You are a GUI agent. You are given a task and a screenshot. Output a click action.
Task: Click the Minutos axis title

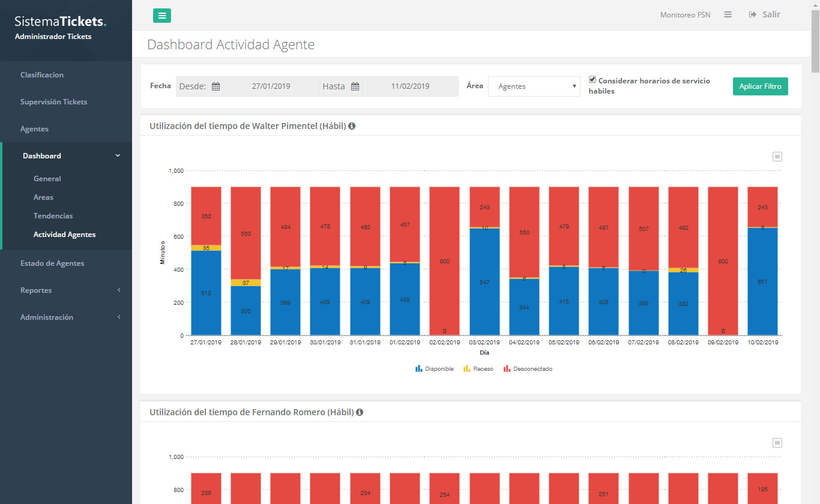pyautogui.click(x=163, y=253)
